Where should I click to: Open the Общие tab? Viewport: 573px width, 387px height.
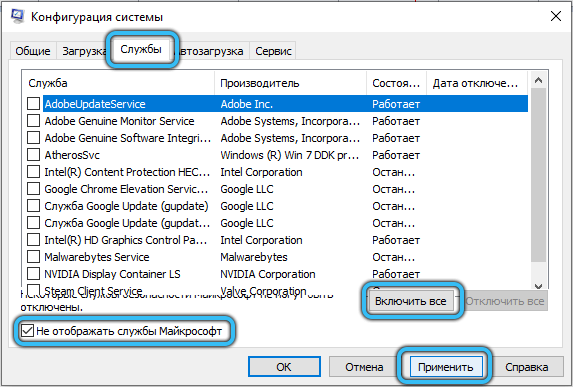click(33, 51)
